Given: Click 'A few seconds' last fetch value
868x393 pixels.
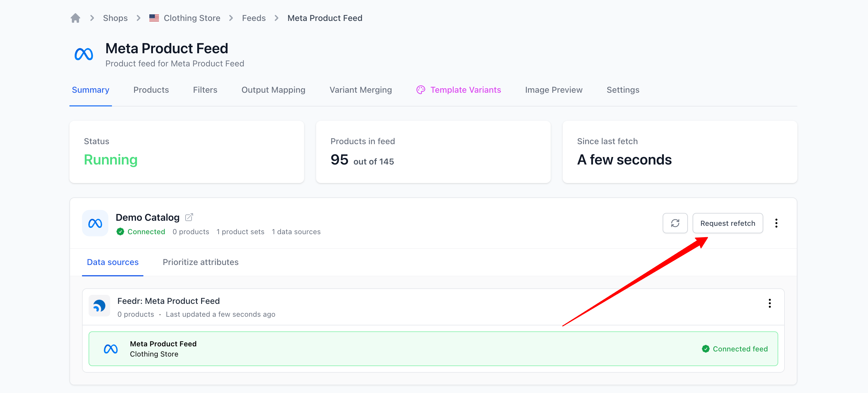Looking at the screenshot, I should click(624, 160).
